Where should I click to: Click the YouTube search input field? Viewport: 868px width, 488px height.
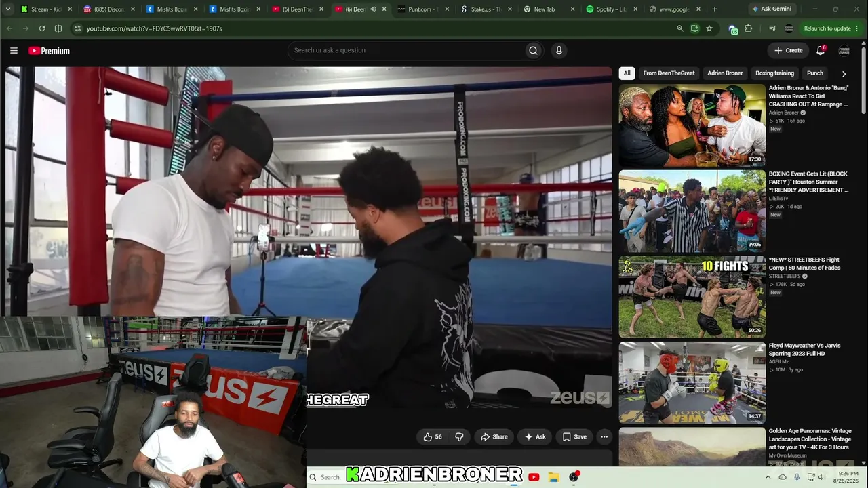(407, 50)
